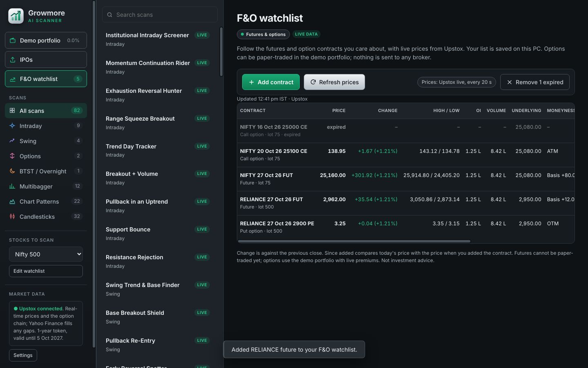Open Range Squeeze Breakout scan
Viewport: 588px width, 368px height.
[158, 123]
